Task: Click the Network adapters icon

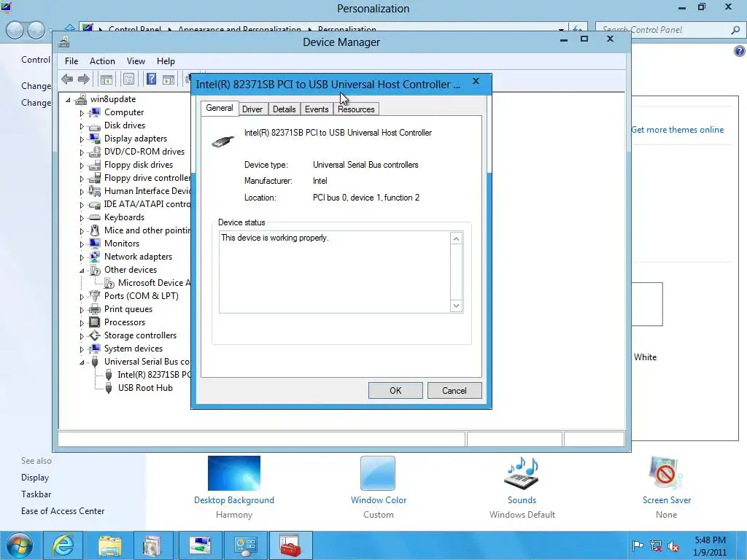Action: [x=95, y=257]
